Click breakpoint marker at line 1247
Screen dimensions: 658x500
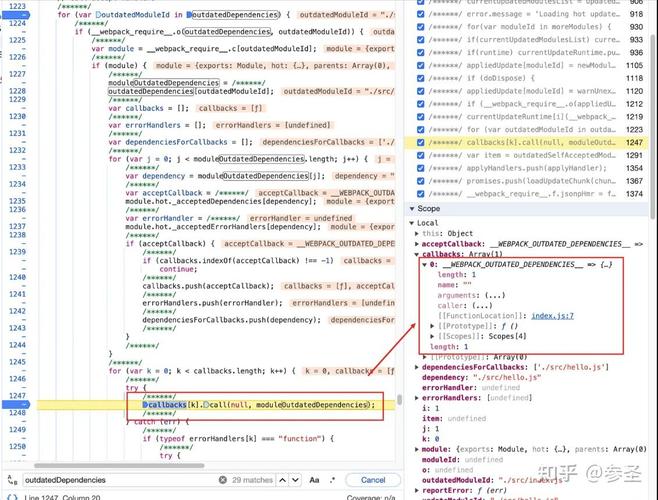tap(16, 404)
